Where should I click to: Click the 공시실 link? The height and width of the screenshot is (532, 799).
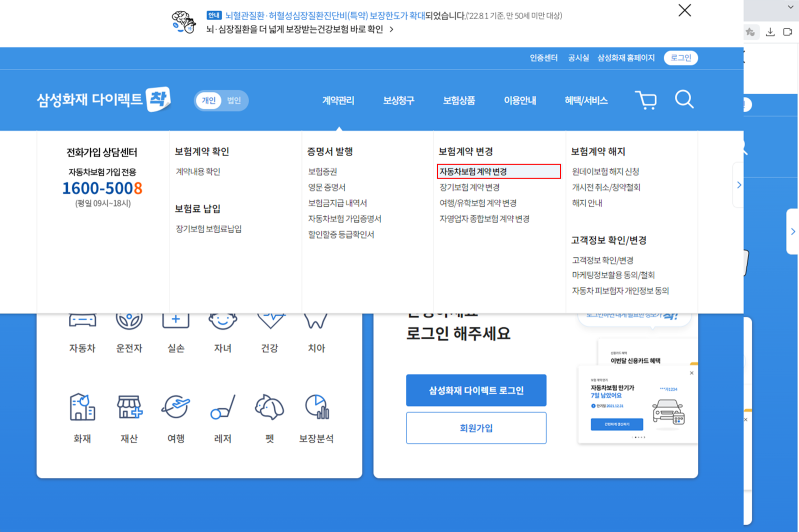(579, 58)
